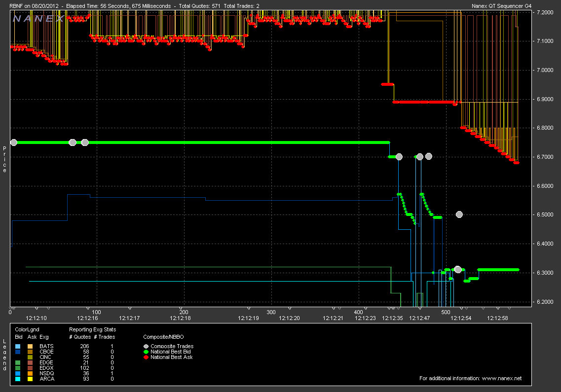This screenshot has height=392, width=561.
Task: Select the CBOE ask color swatch
Action: (30, 352)
